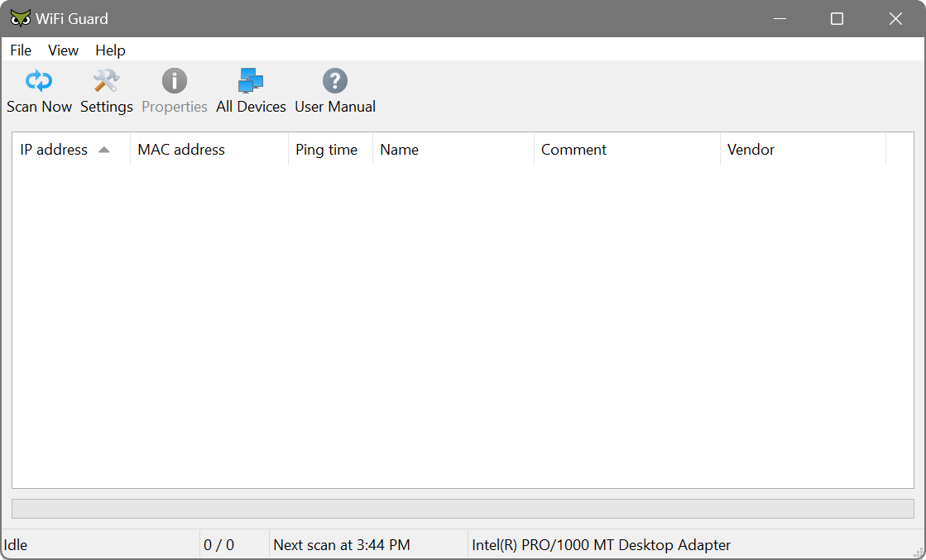Sort by the Name column header

453,149
